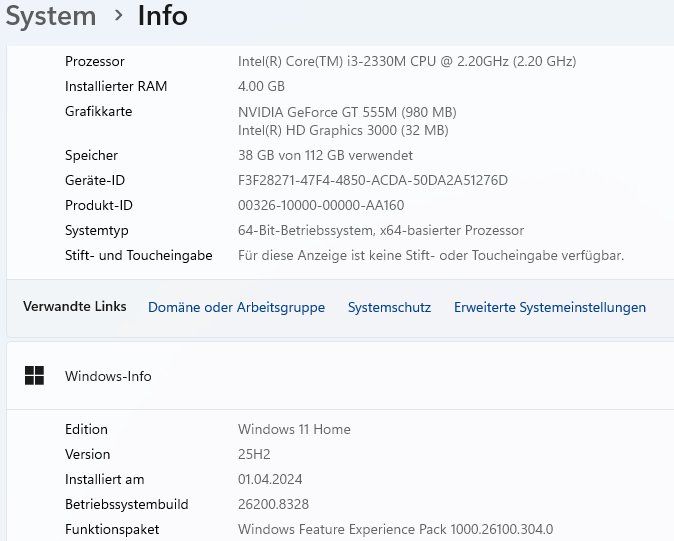Viewport: 674px width, 541px height.
Task: Select the Funktionspaket label
Action: tap(112, 529)
